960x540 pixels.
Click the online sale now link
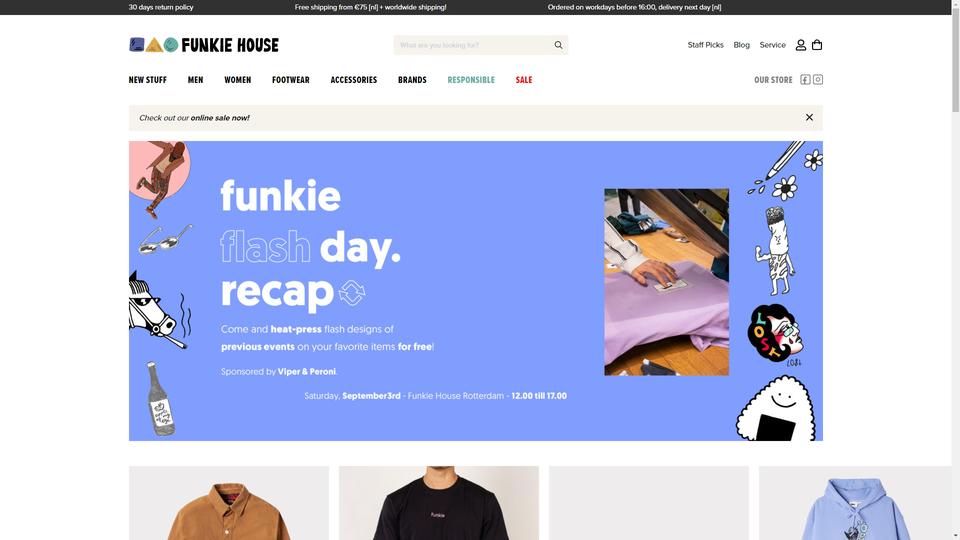click(x=220, y=118)
